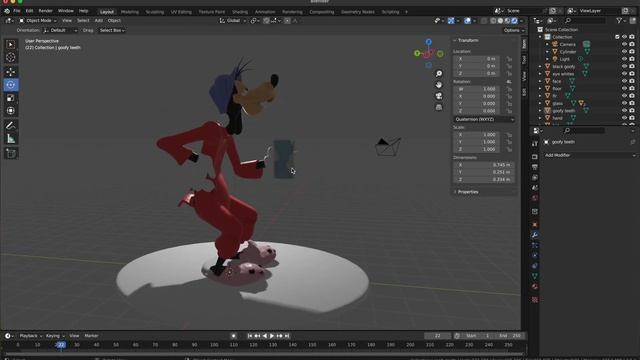Switch to solid viewport shading
Screen dimensions: 640x360
(500, 20)
